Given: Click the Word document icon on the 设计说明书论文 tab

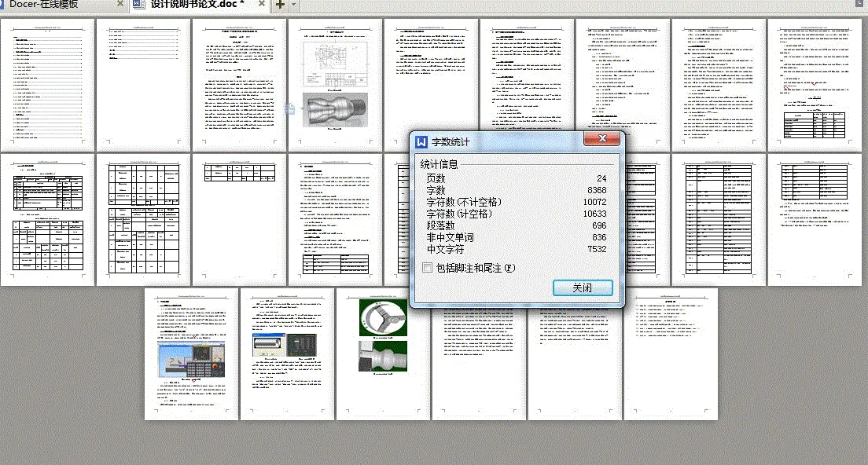Looking at the screenshot, I should click(139, 5).
